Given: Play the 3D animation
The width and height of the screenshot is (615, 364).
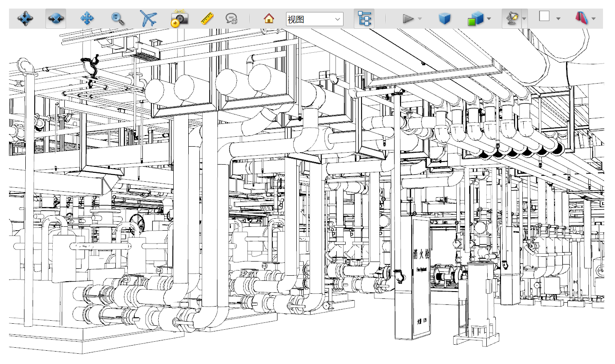Looking at the screenshot, I should [x=408, y=19].
